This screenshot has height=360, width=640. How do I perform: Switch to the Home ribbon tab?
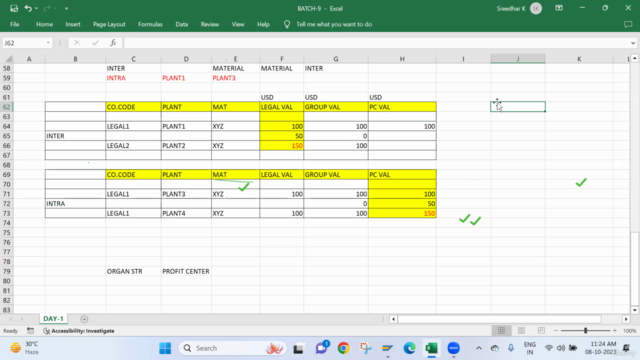[44, 24]
